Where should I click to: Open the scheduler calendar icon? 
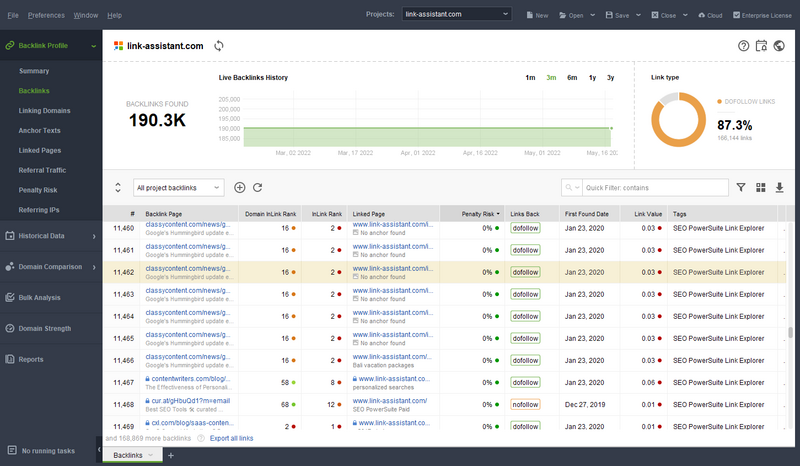click(761, 46)
